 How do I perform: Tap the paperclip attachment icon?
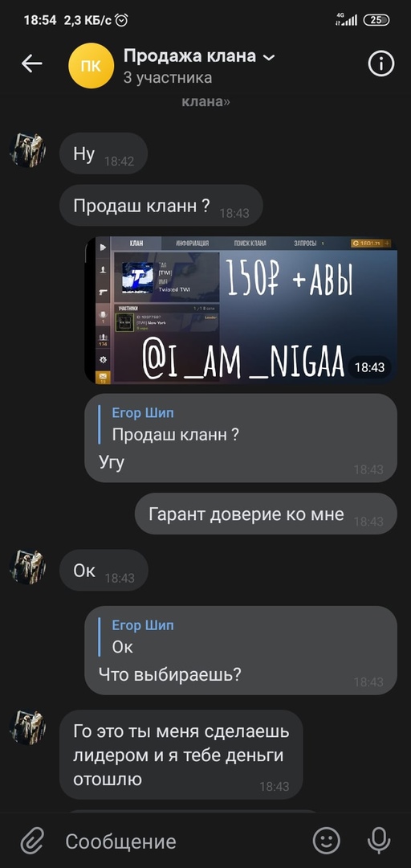(32, 841)
